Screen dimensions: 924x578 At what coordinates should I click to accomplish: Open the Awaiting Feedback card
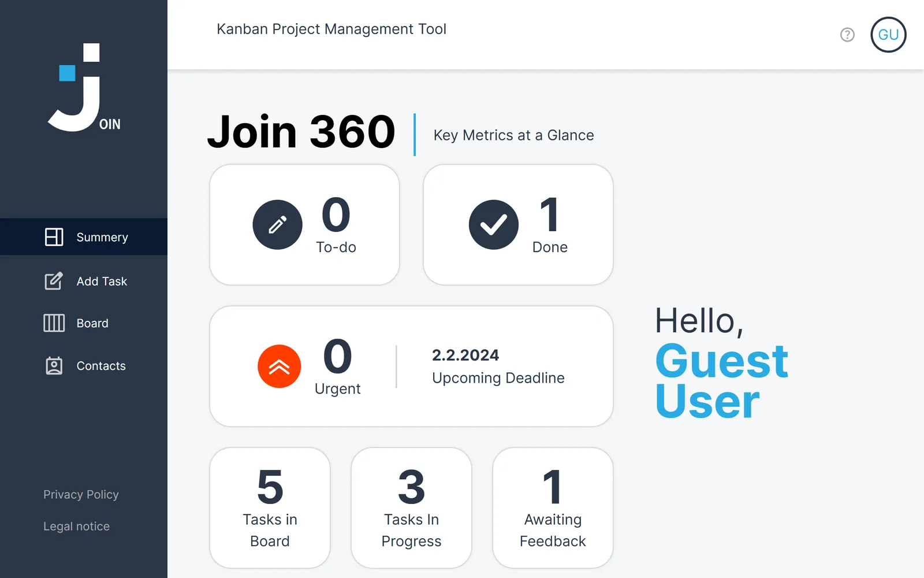(553, 508)
